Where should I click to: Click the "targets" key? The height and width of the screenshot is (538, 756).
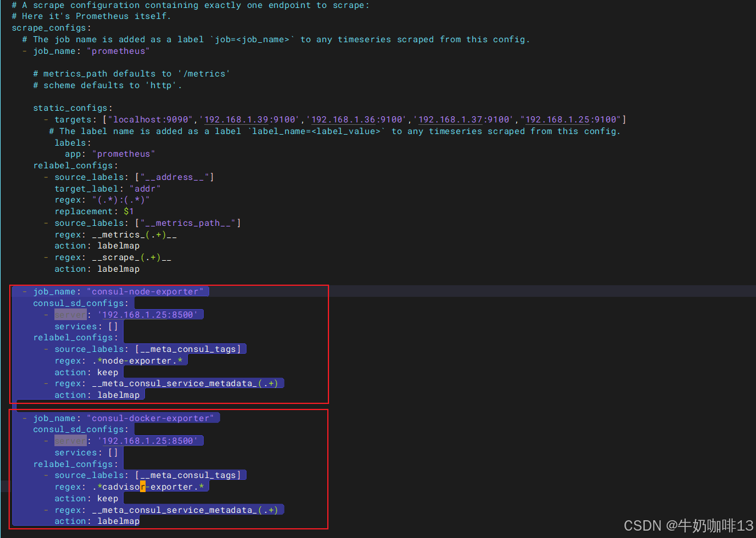click(x=73, y=119)
